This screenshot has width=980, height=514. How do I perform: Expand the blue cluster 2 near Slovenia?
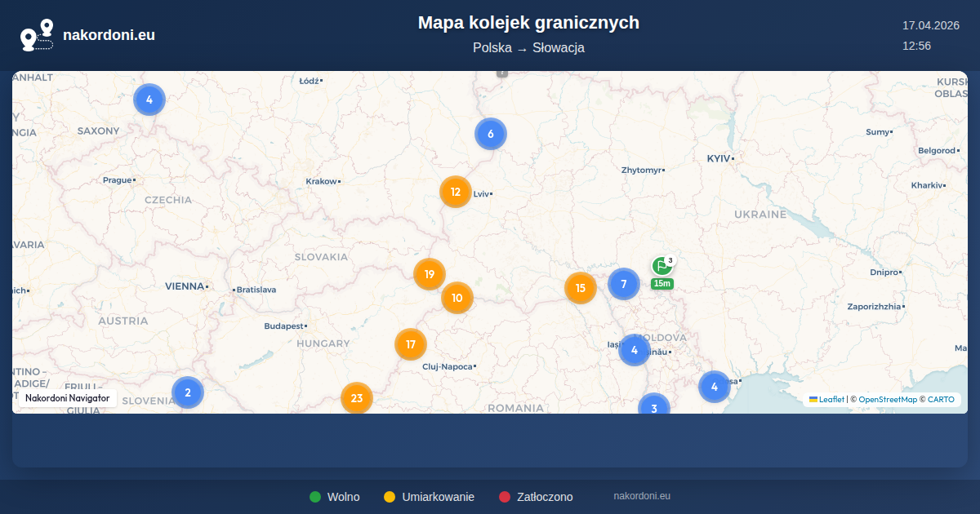point(188,392)
